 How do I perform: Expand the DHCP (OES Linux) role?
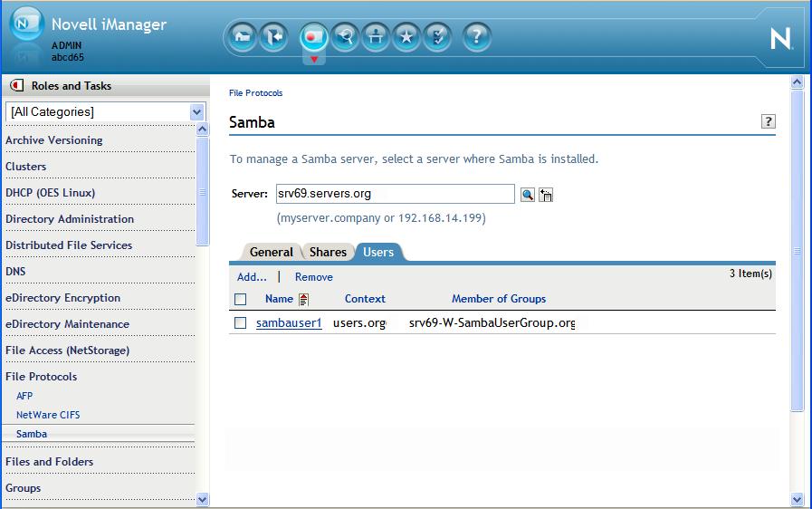pyautogui.click(x=50, y=193)
